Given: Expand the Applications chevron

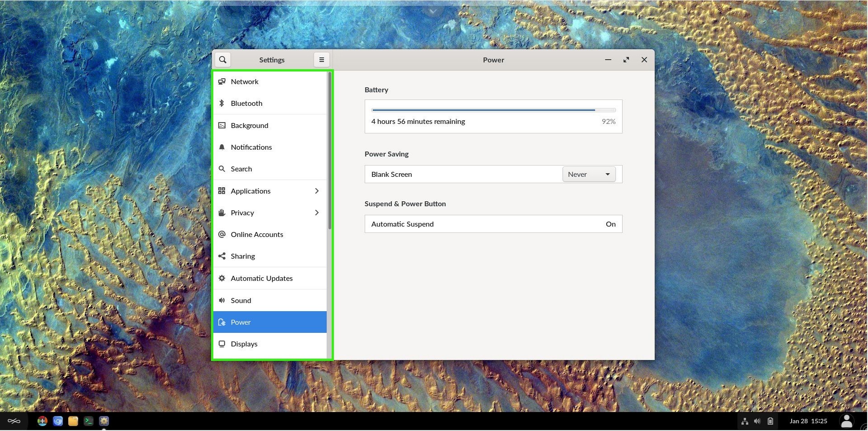Looking at the screenshot, I should pyautogui.click(x=316, y=191).
